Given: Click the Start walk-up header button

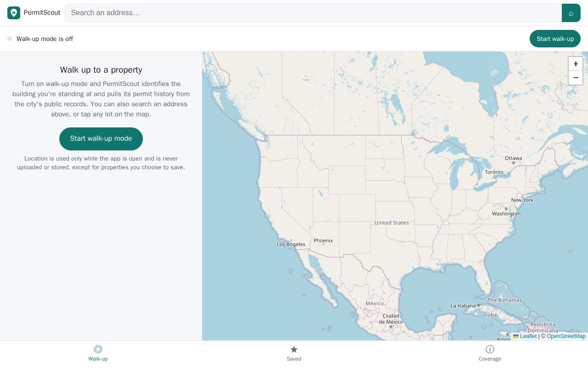Looking at the screenshot, I should pos(555,39).
